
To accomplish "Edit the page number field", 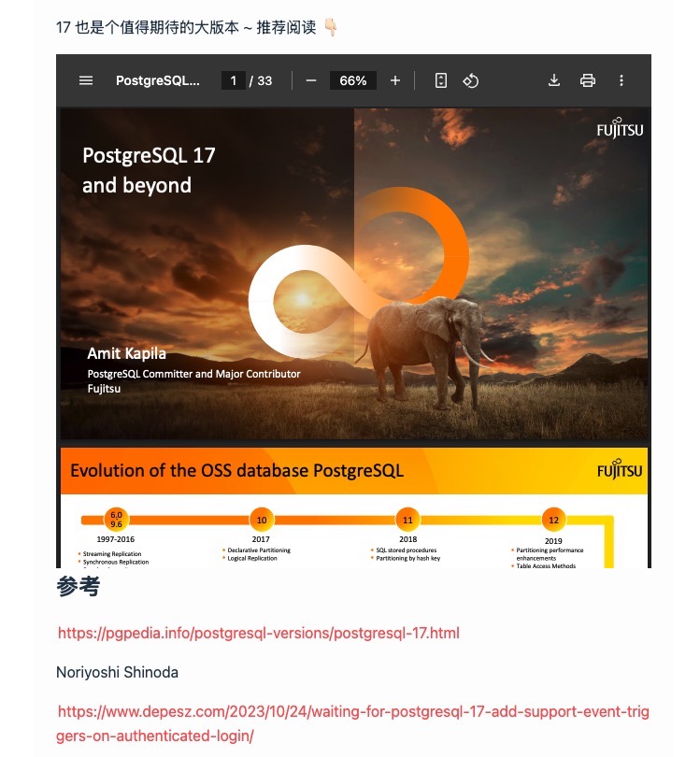I will [234, 80].
